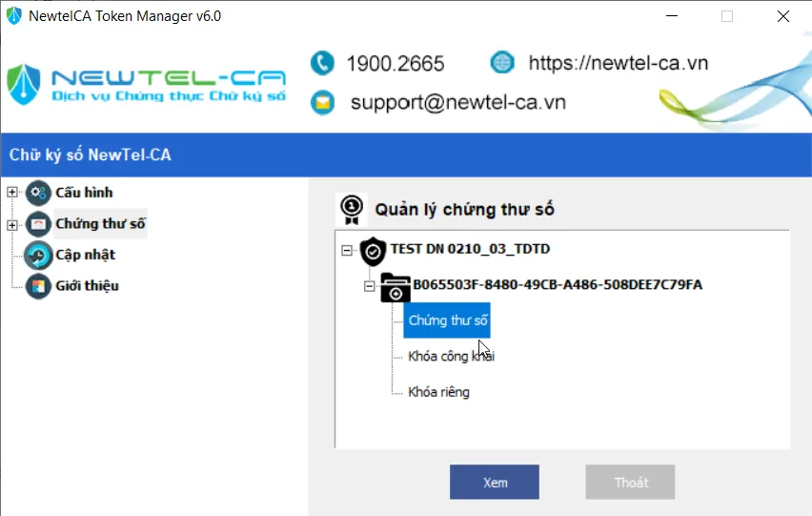
Task: Click the NewTel-CA shield logo
Action: point(23,84)
